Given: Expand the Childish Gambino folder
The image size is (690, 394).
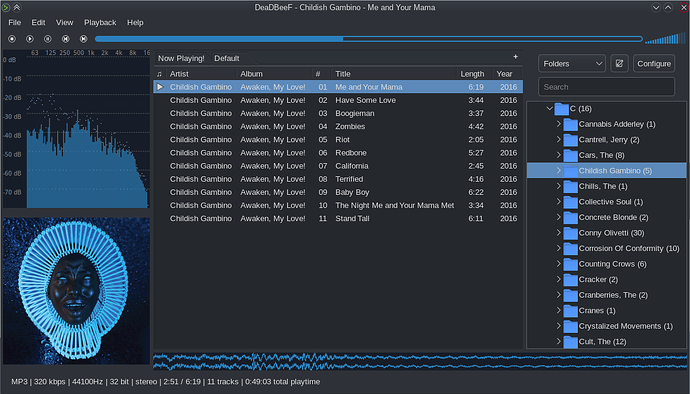Looking at the screenshot, I should (x=558, y=170).
